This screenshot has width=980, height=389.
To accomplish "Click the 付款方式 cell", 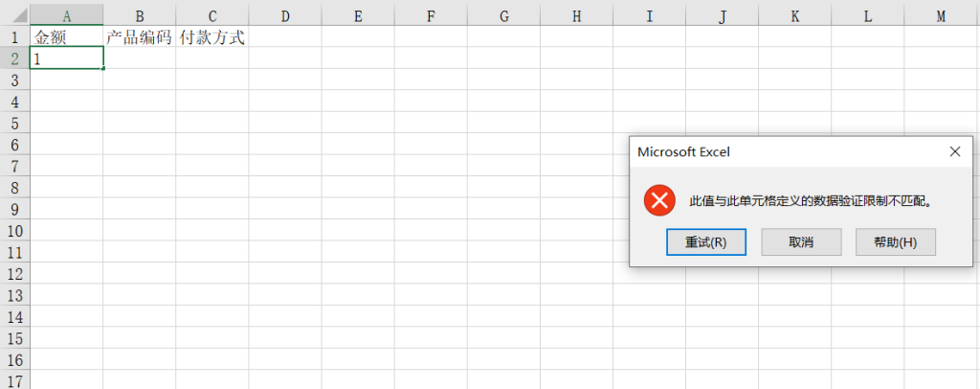I will [212, 37].
